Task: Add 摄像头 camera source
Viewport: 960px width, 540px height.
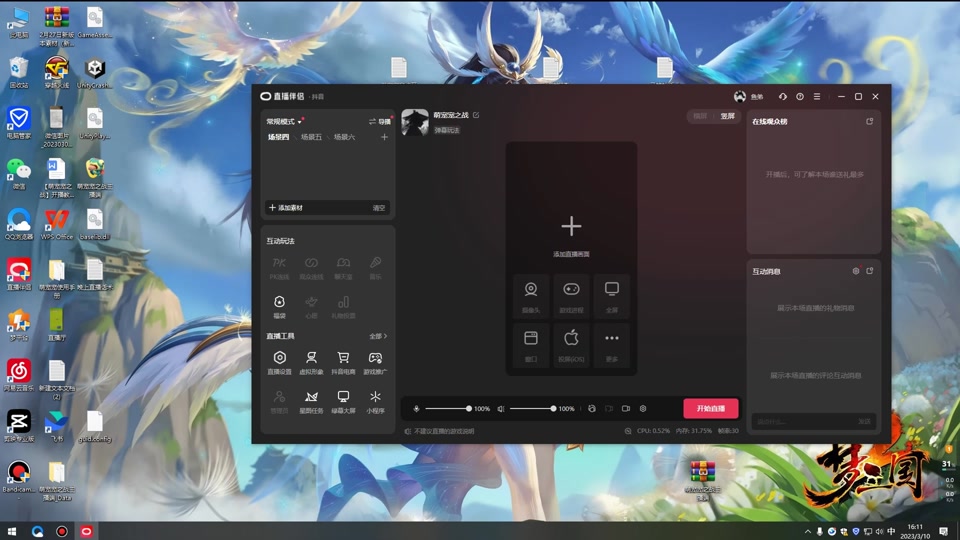Action: point(531,296)
